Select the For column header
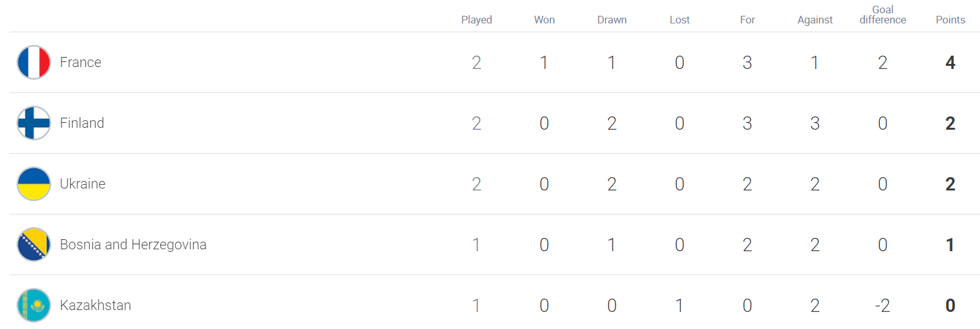The height and width of the screenshot is (329, 980). (x=747, y=20)
